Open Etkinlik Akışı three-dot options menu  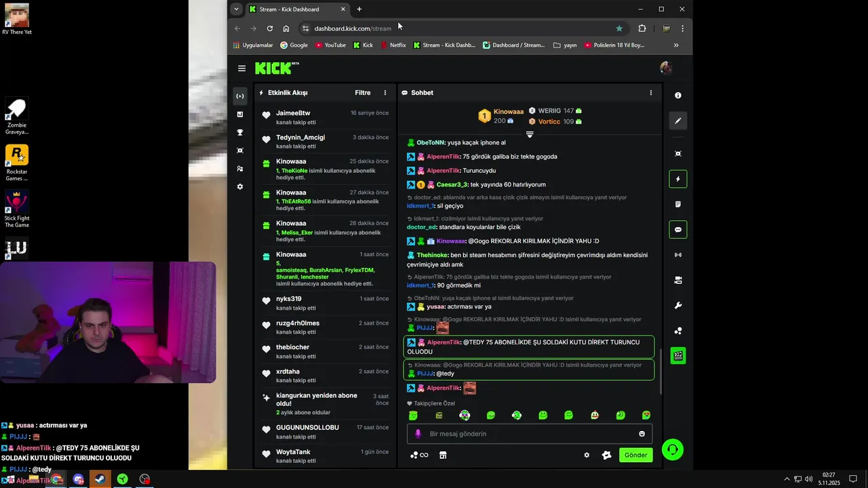tap(385, 93)
